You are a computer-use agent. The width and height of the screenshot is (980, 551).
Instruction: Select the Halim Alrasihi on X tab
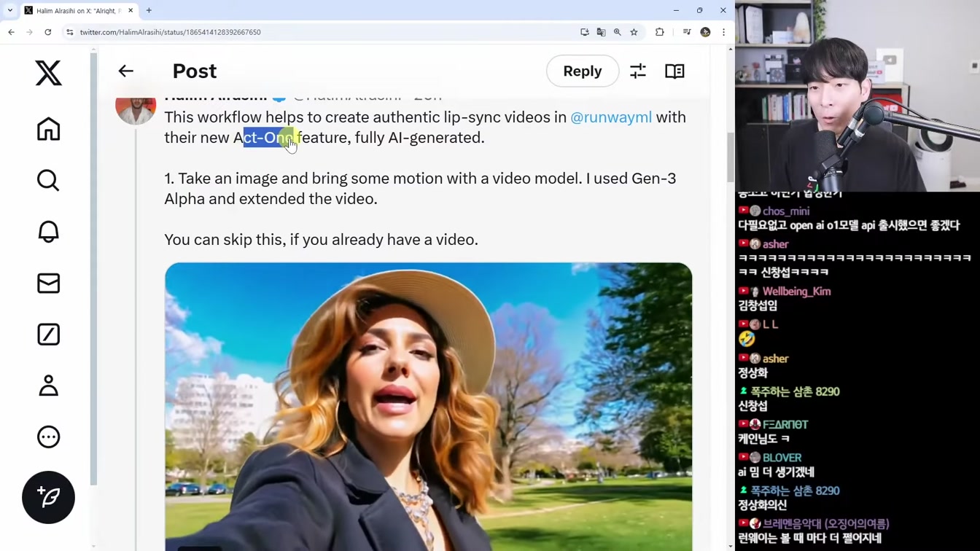(x=79, y=11)
